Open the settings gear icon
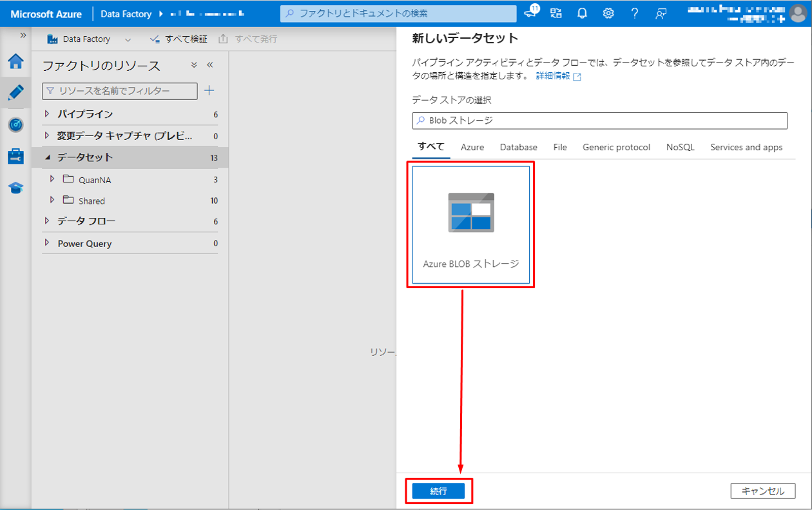The height and width of the screenshot is (510, 812). click(608, 14)
